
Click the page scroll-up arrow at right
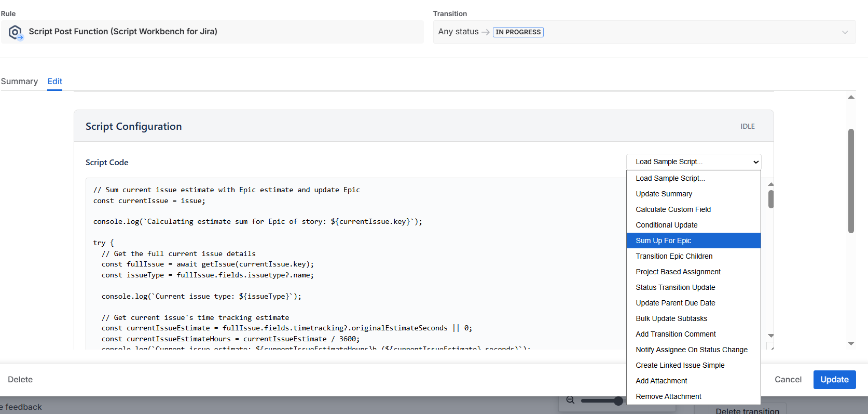tap(851, 97)
